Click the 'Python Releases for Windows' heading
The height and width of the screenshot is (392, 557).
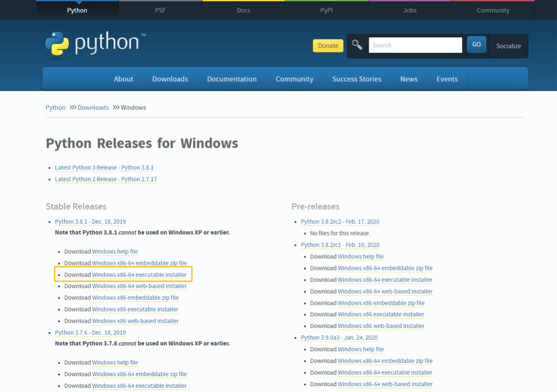142,143
